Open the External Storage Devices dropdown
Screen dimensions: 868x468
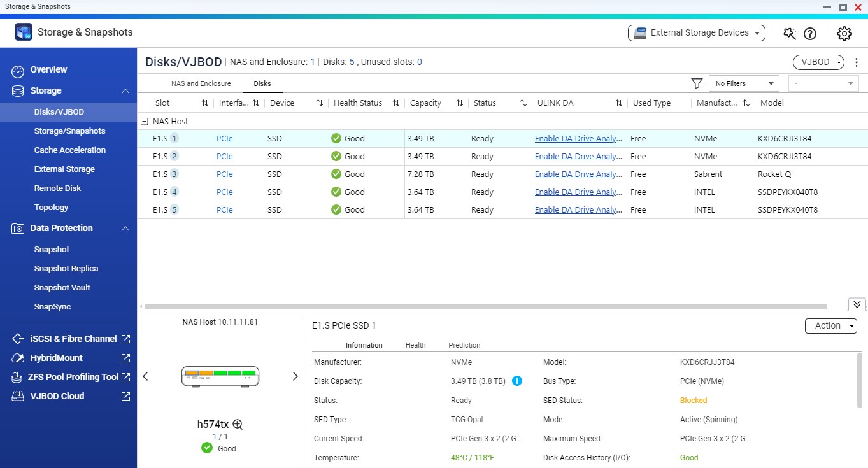click(x=697, y=33)
